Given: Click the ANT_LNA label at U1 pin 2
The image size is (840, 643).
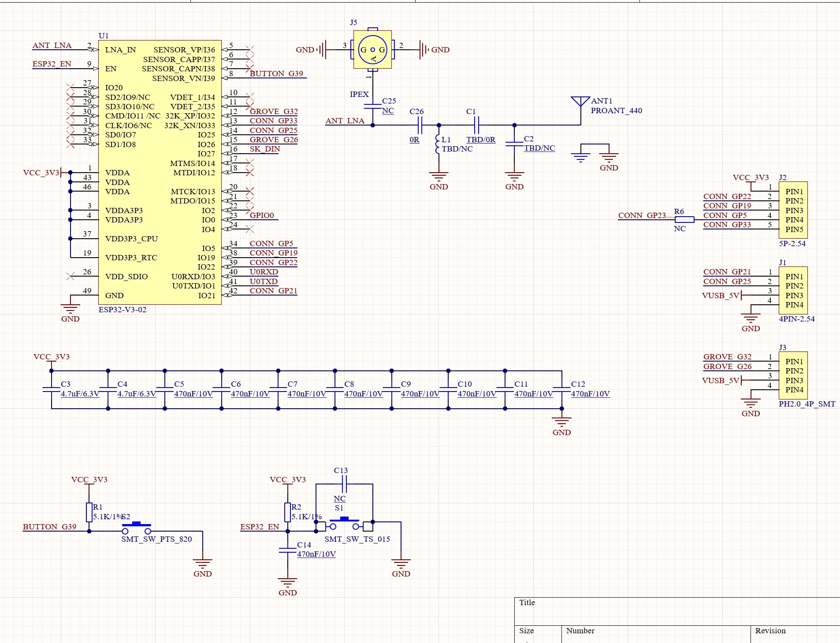Looking at the screenshot, I should (x=52, y=45).
